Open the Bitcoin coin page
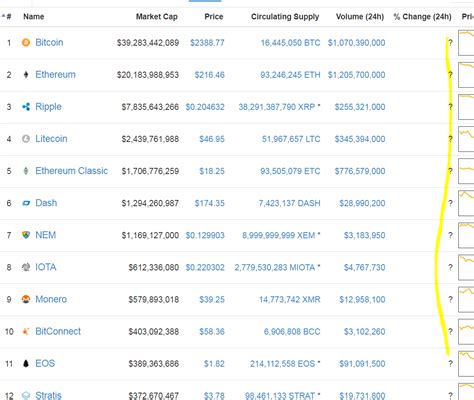Viewport: 474px width, 400px height. (x=49, y=42)
